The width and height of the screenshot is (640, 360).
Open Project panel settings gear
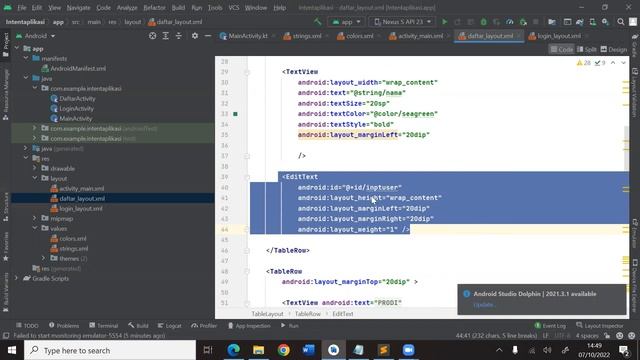coord(195,36)
